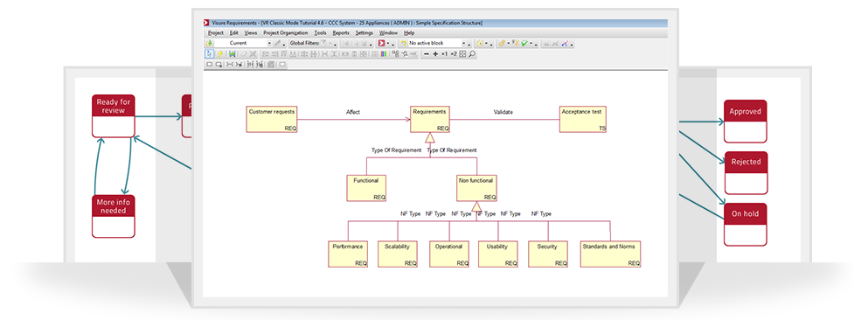Select the Functional block

click(x=366, y=188)
